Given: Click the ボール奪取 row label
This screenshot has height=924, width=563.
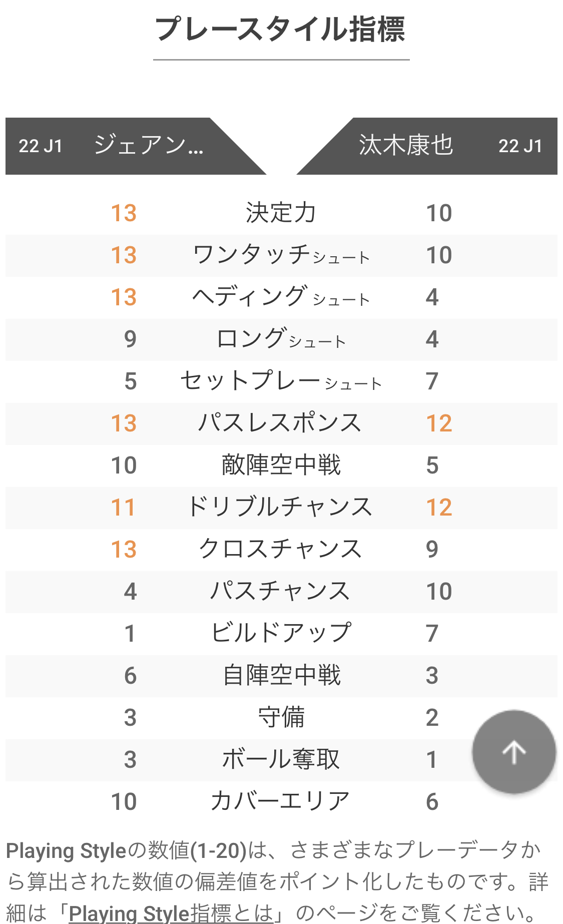Looking at the screenshot, I should click(x=281, y=760).
